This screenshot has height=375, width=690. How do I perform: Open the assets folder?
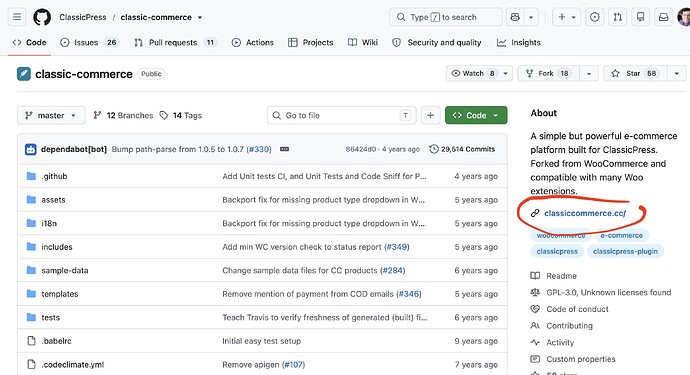coord(53,200)
